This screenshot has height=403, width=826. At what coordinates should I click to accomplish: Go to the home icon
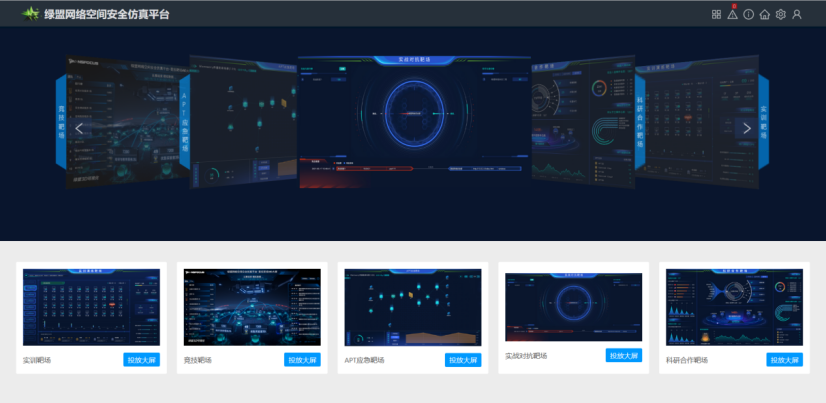click(x=764, y=14)
